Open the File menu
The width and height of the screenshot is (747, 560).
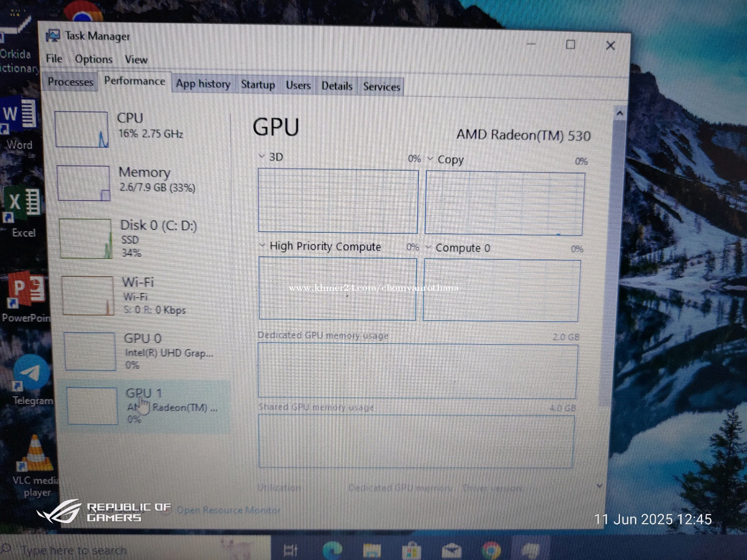click(54, 58)
